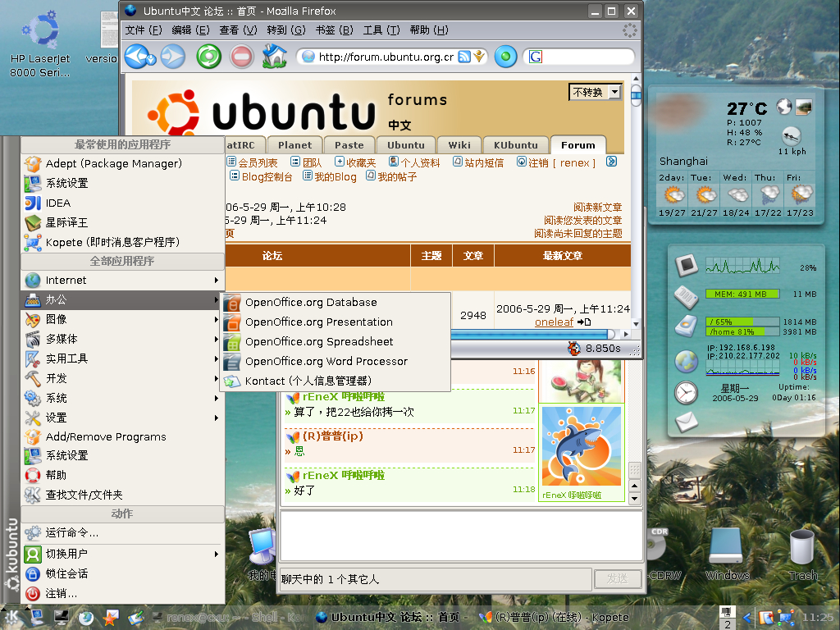
Task: Open 帮助 help from the K menu
Action: coord(122,475)
